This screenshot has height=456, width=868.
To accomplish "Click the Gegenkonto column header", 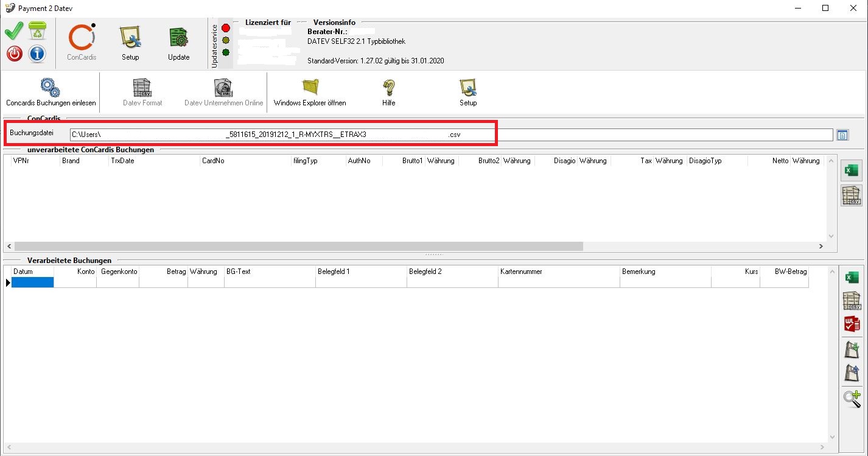I will tap(117, 272).
